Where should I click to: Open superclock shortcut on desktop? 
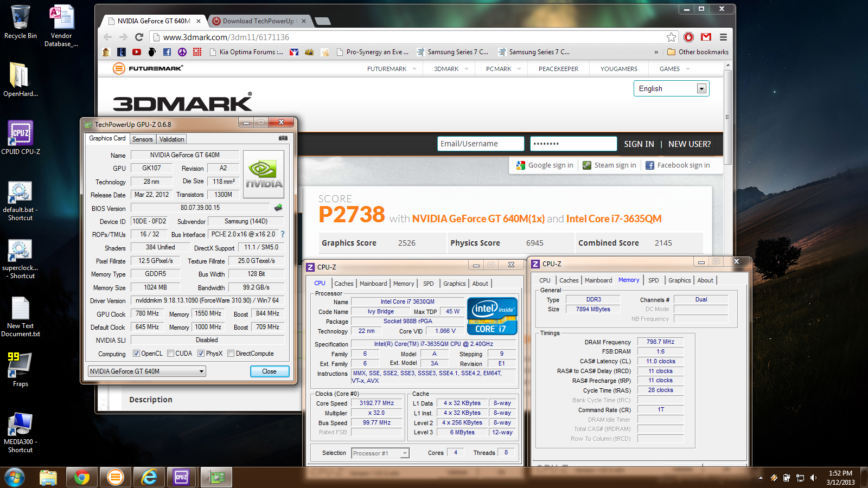coord(20,259)
